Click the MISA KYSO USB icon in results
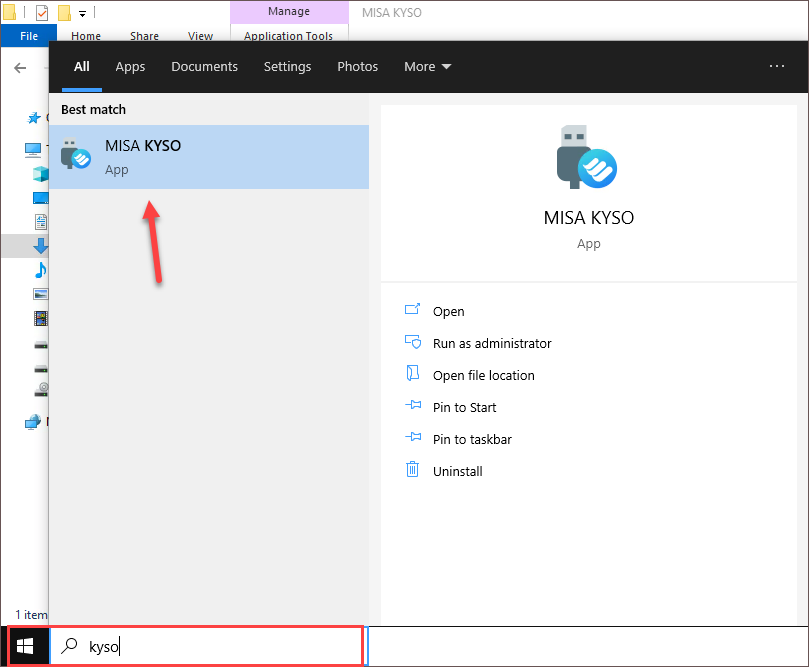This screenshot has width=809, height=667. tap(75, 154)
